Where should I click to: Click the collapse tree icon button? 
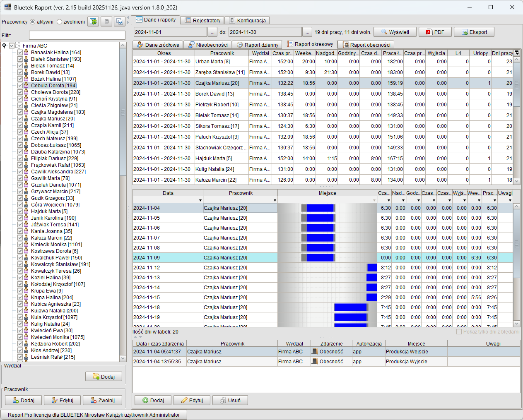point(106,22)
